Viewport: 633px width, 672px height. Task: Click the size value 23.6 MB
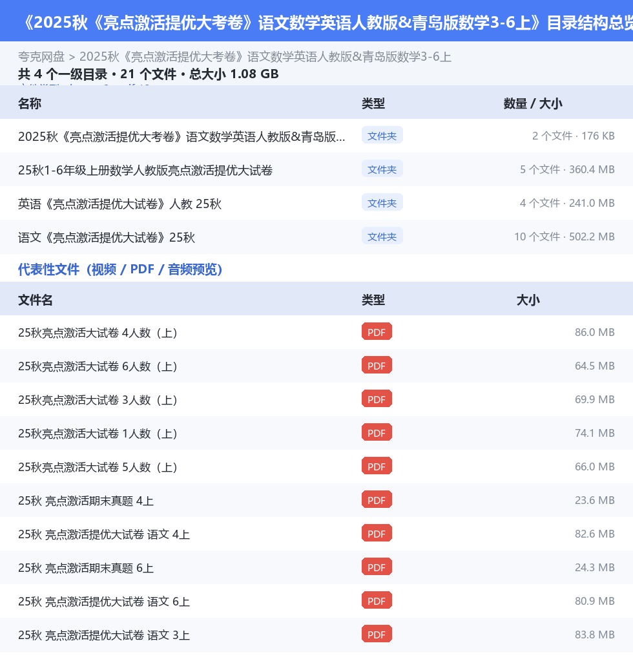coord(594,500)
